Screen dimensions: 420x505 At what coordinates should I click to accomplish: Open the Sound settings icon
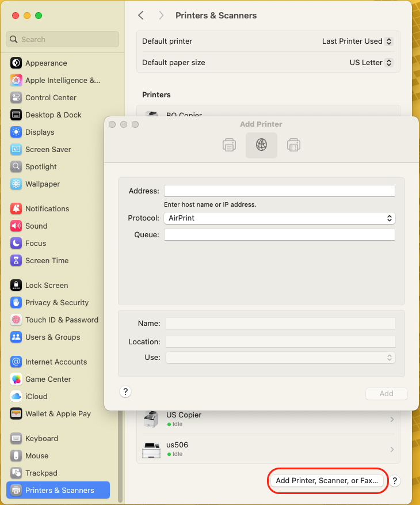point(16,226)
